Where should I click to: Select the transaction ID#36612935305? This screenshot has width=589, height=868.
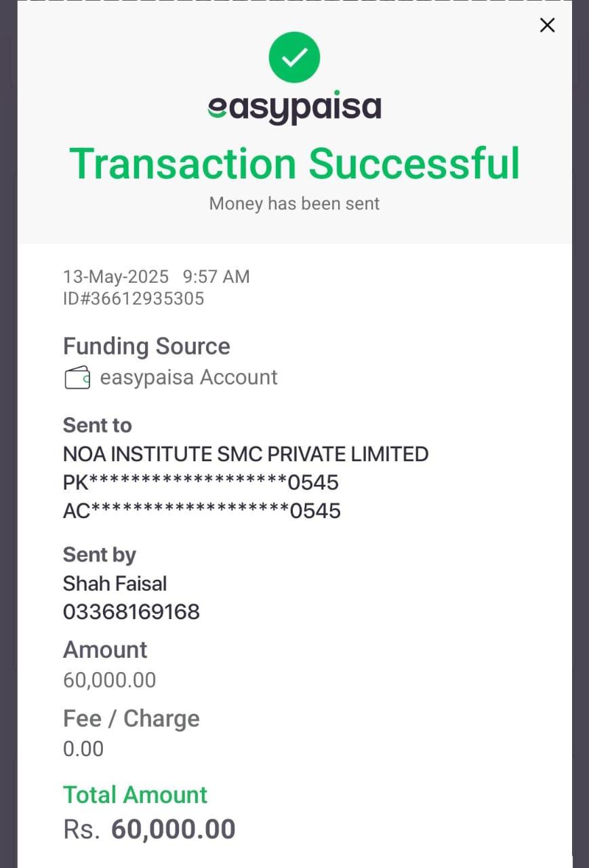(134, 298)
